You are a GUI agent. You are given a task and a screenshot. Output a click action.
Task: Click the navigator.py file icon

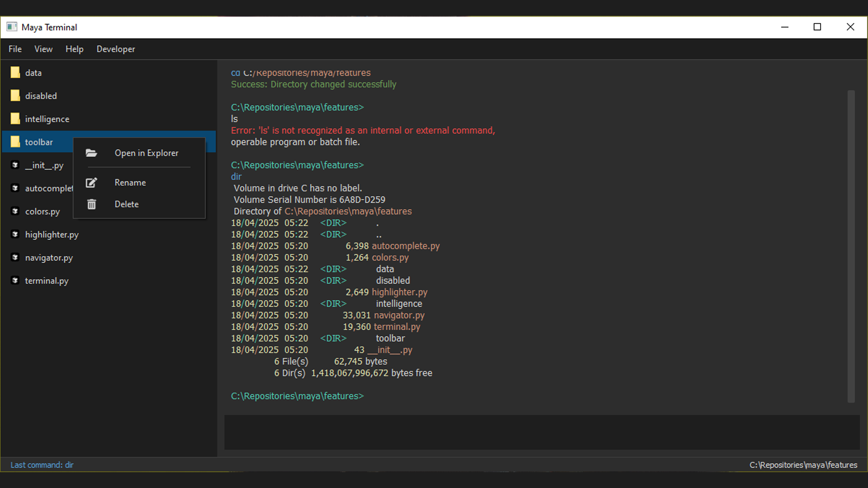point(15,257)
